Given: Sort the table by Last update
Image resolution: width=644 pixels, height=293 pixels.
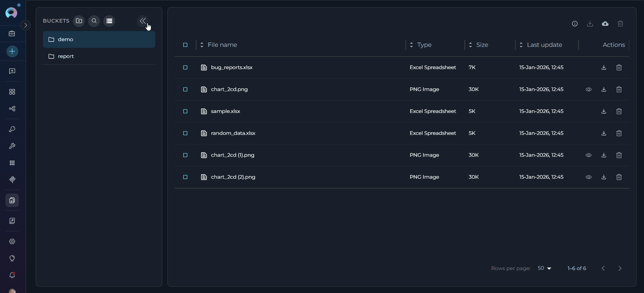Looking at the screenshot, I should (x=544, y=45).
